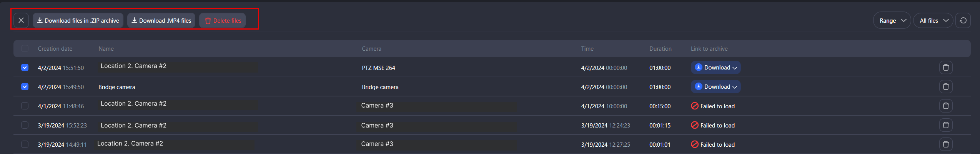
Task: Click trash icon for 4/1/2024 11:48:46 row
Action: tap(946, 106)
